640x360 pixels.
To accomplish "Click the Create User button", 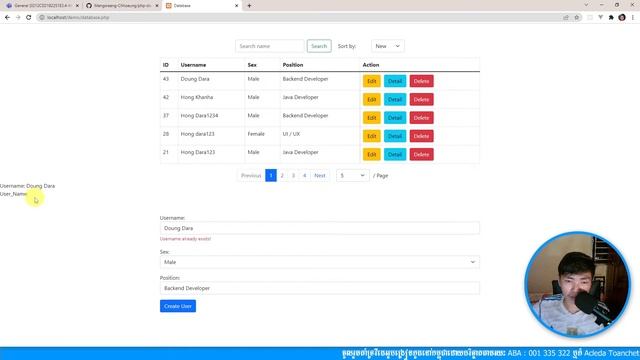I will pyautogui.click(x=178, y=306).
